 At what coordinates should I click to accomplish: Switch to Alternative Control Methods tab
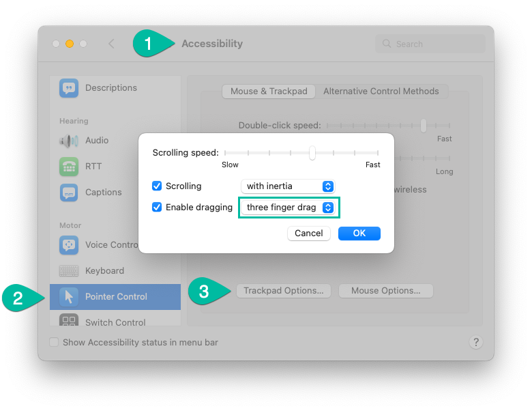(x=381, y=91)
